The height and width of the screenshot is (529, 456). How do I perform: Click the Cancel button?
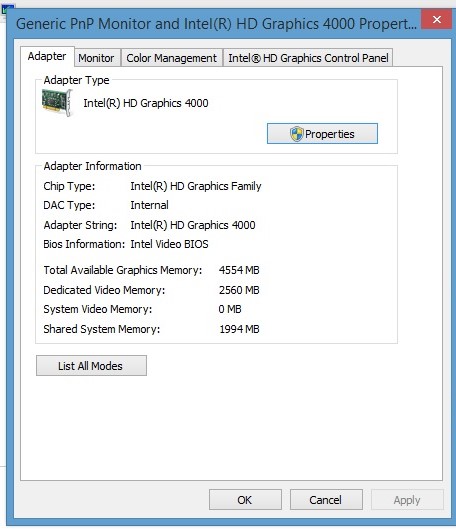[x=326, y=500]
